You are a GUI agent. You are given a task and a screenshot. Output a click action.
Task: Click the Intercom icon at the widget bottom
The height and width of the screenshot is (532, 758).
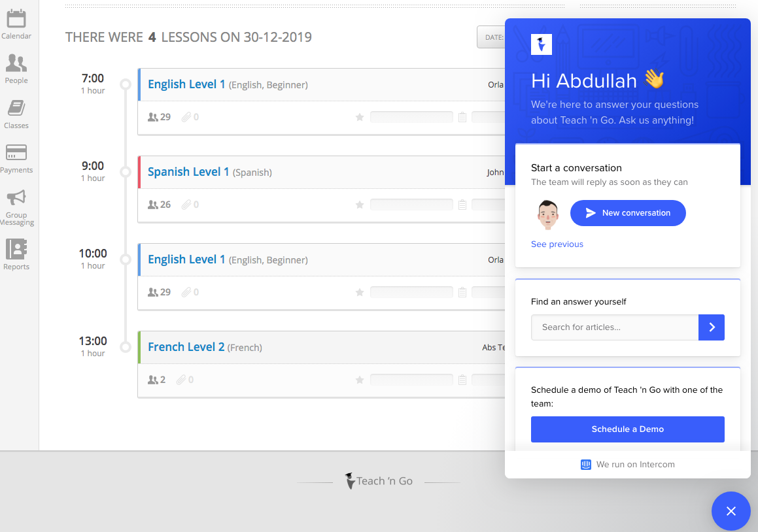tap(585, 464)
